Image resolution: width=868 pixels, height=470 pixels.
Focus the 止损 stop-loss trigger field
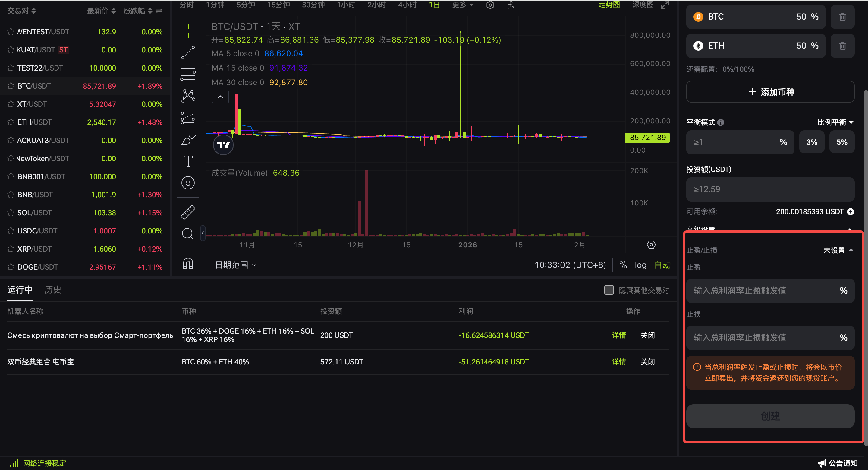click(770, 338)
